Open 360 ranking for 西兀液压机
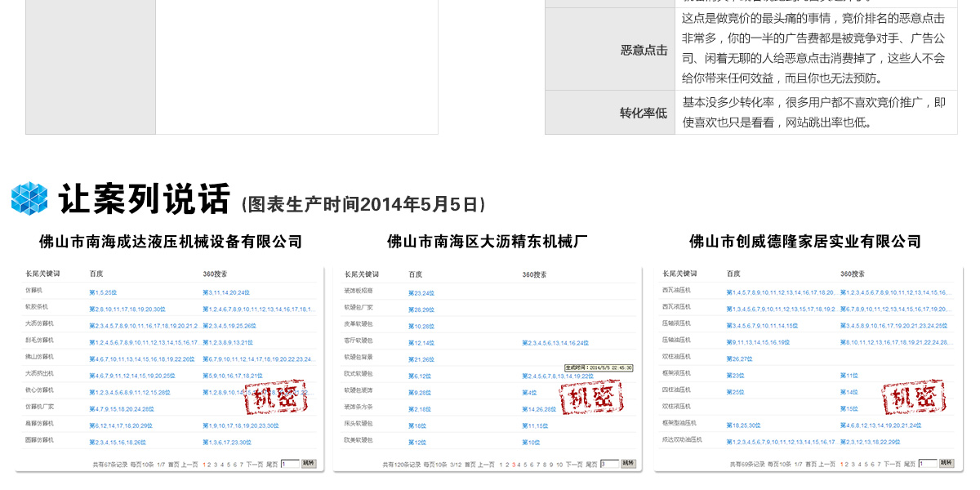 pyautogui.click(x=895, y=310)
